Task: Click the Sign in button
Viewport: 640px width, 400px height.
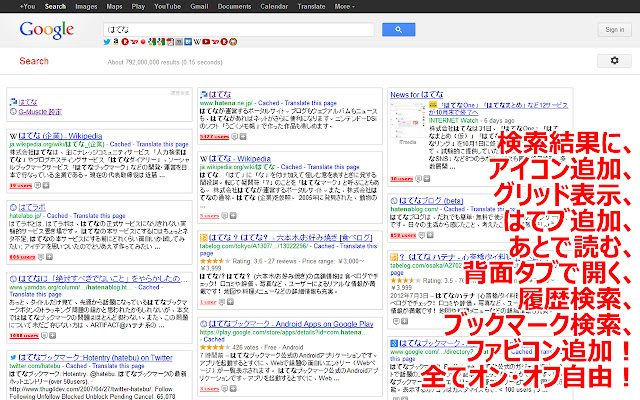Action: (614, 30)
